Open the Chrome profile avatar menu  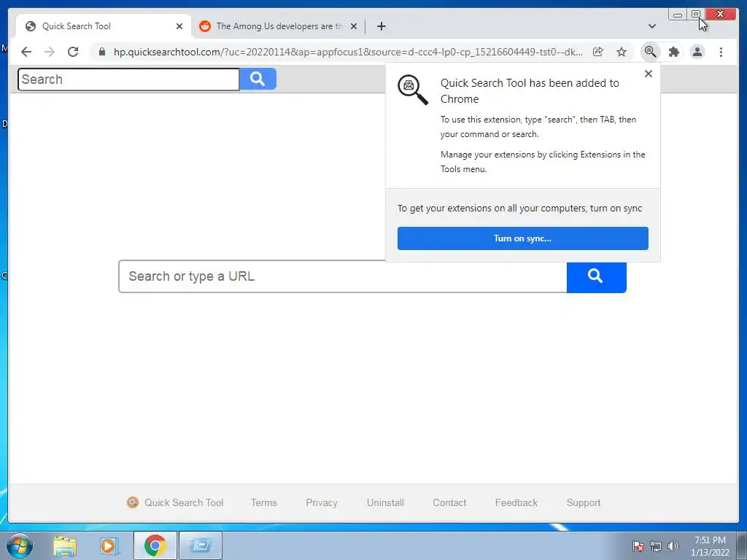coord(697,52)
